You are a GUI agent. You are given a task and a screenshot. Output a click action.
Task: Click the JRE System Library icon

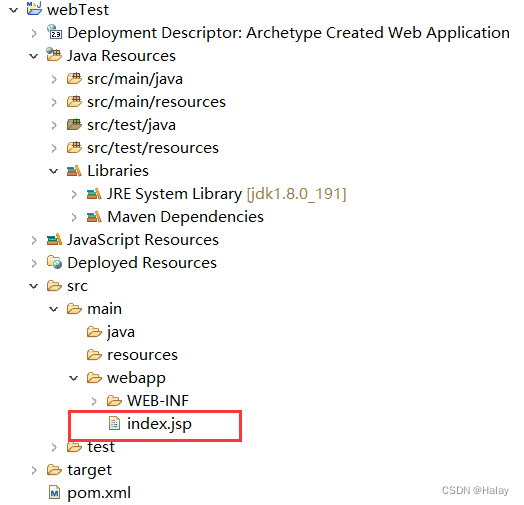pos(94,194)
